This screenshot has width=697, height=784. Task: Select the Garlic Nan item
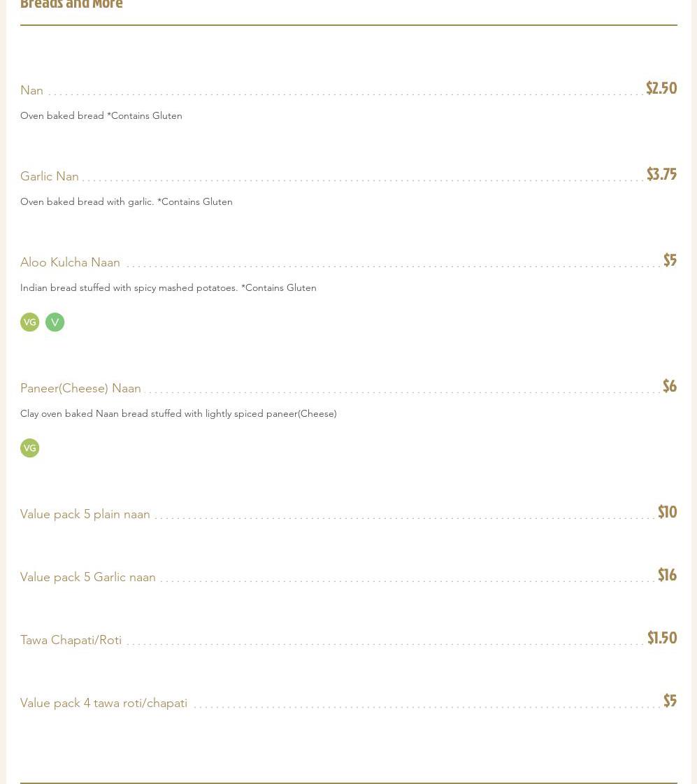point(50,176)
